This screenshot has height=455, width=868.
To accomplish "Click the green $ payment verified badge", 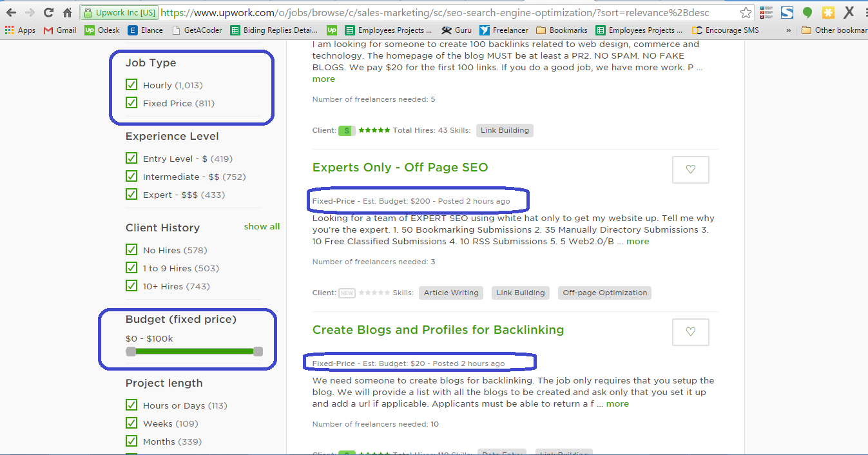I will tap(347, 130).
